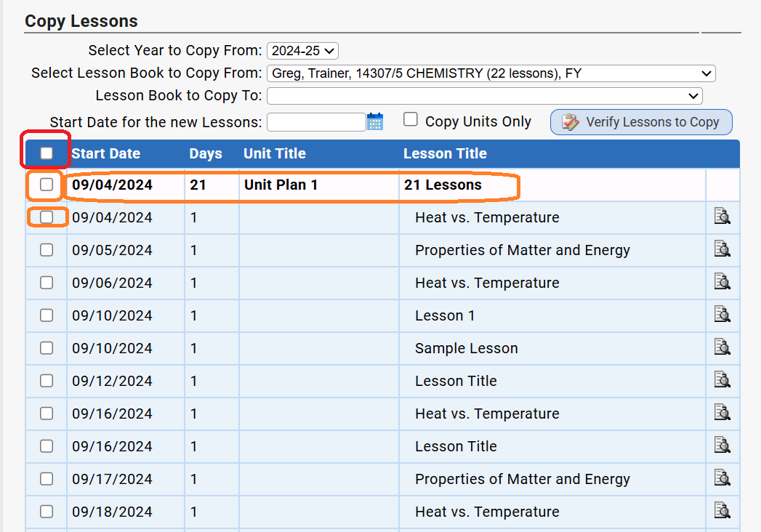The width and height of the screenshot is (761, 532).
Task: Click the Properties of Matter title dated 09/17/2024
Action: [523, 479]
